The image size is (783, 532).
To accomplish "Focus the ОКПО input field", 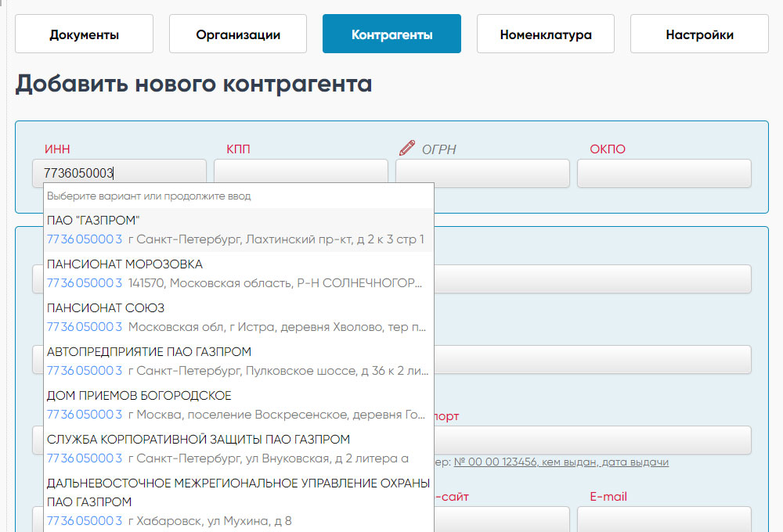I will pyautogui.click(x=664, y=173).
